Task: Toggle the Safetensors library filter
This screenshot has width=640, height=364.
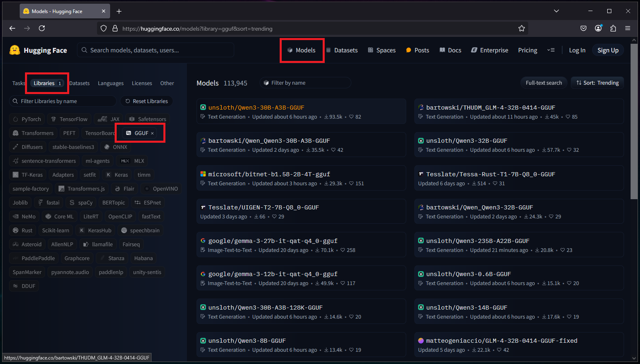Action: click(x=147, y=119)
